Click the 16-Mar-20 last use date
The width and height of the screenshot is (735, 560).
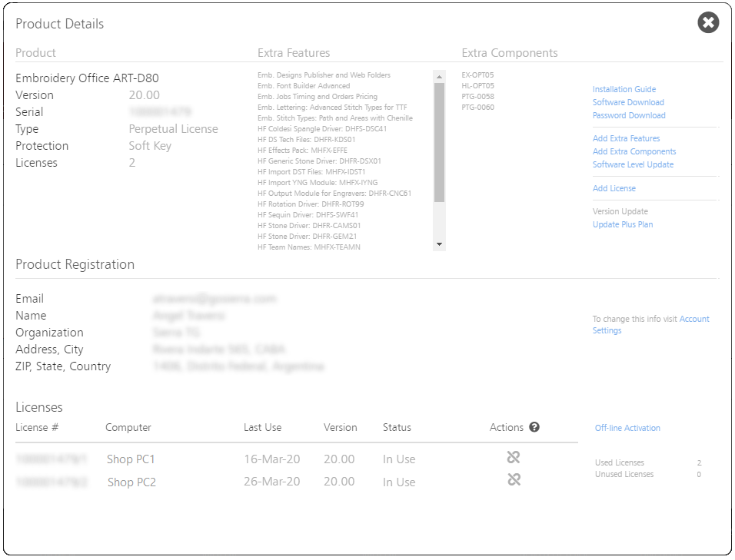[x=272, y=459]
